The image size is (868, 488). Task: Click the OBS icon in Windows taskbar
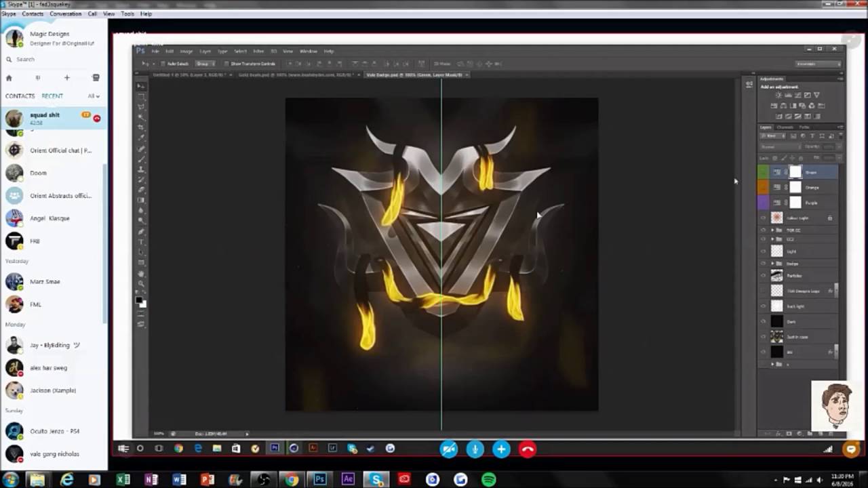pos(264,479)
